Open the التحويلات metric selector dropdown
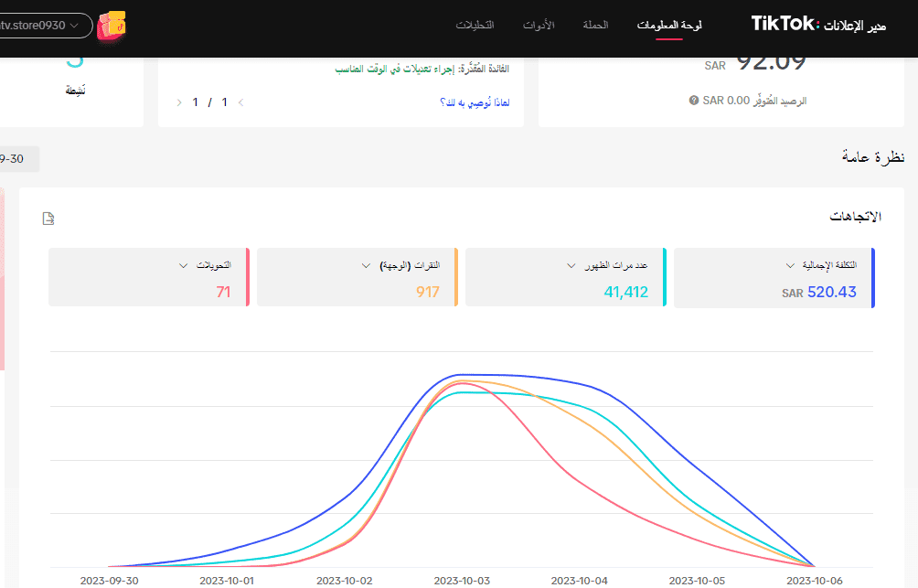The height and width of the screenshot is (588, 918). click(x=181, y=264)
